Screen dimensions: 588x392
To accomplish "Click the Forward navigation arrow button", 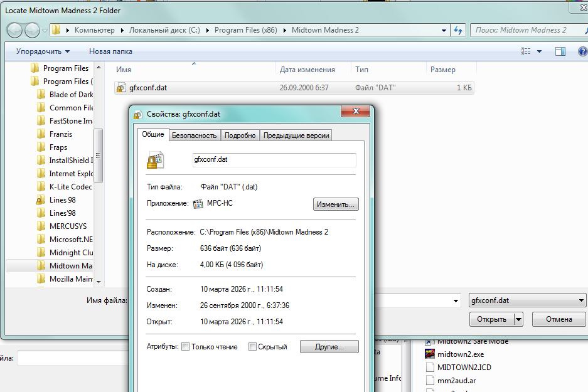I will click(x=32, y=30).
